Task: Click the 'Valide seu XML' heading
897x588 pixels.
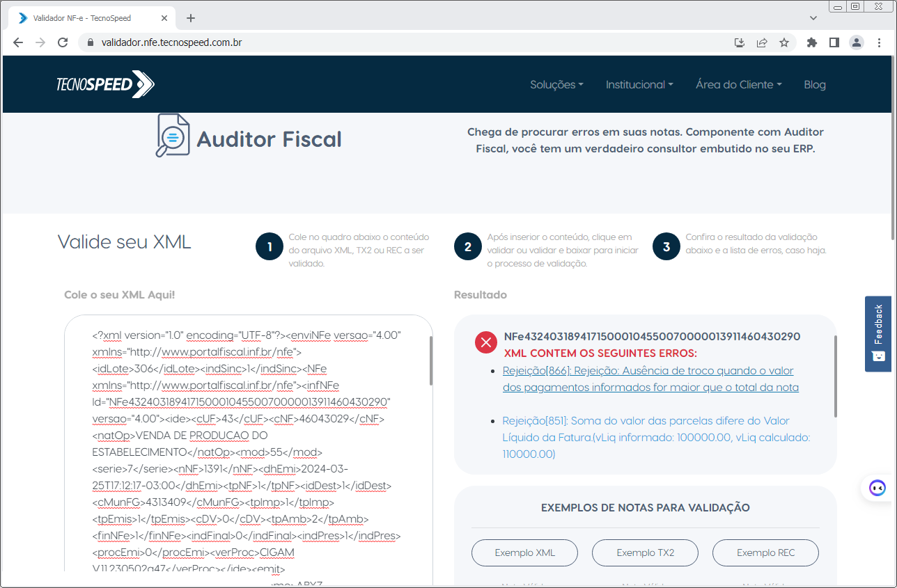Action: (x=124, y=241)
